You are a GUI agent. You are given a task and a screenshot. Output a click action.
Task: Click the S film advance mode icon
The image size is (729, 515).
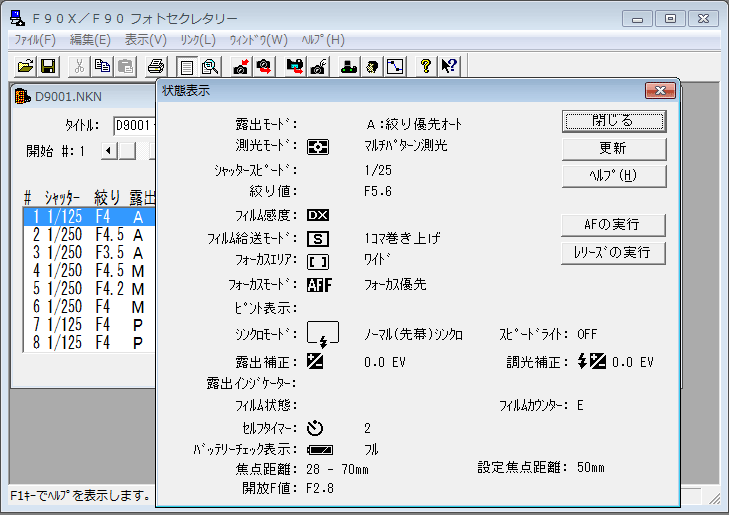coord(318,239)
